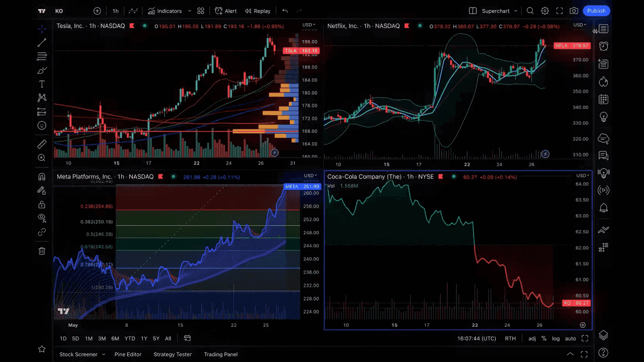Screen dimensions: 644x362
Task: Open the Pine Editor tab
Action: coord(128,354)
